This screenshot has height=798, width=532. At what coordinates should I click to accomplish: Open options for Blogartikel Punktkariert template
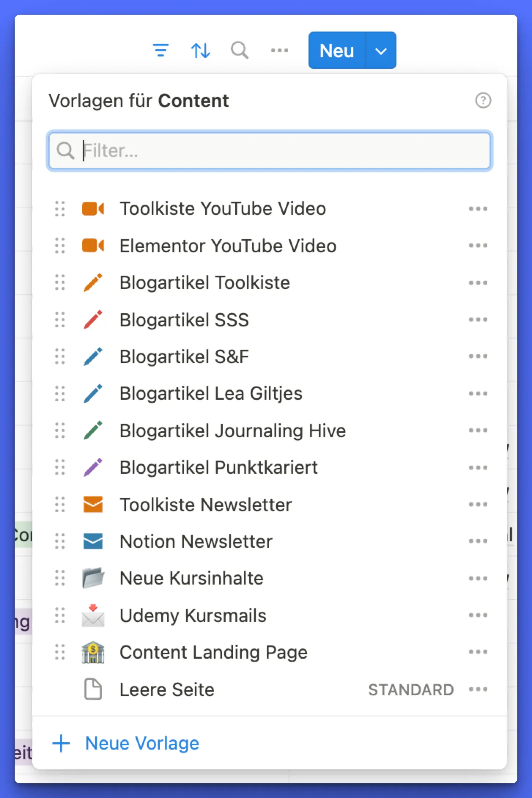(x=478, y=468)
